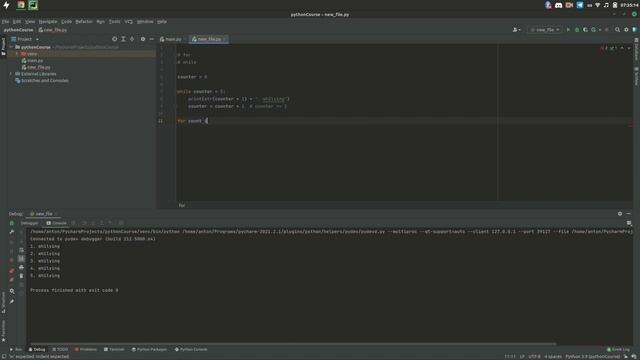This screenshot has height=360, width=640.
Task: Open the user account dropdown in the toolbar
Action: pyautogui.click(x=516, y=30)
